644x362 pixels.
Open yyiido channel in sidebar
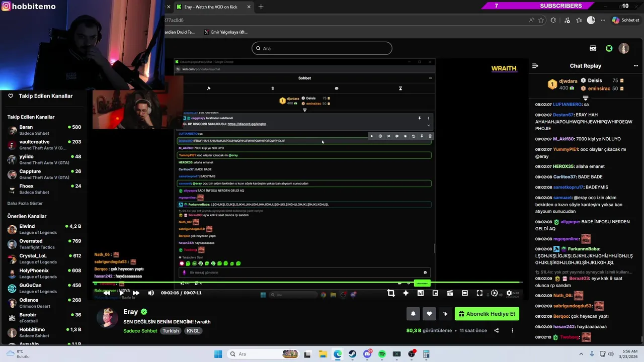coord(44,159)
